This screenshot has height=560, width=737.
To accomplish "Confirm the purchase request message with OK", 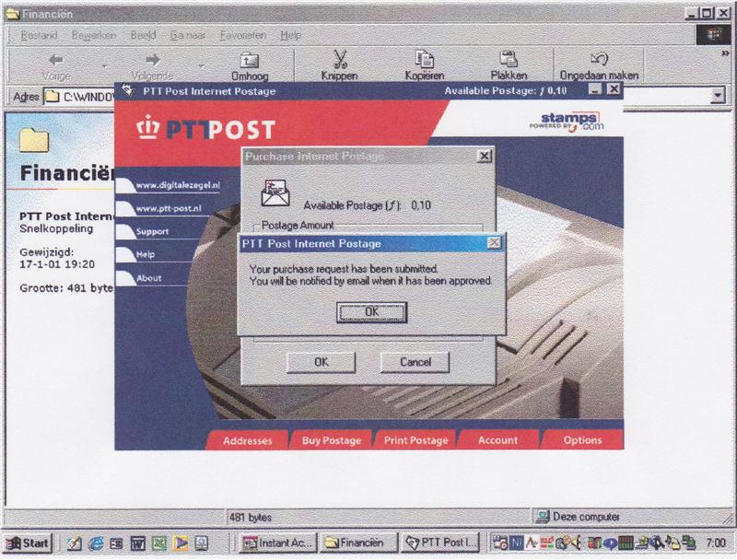I will coord(371,312).
